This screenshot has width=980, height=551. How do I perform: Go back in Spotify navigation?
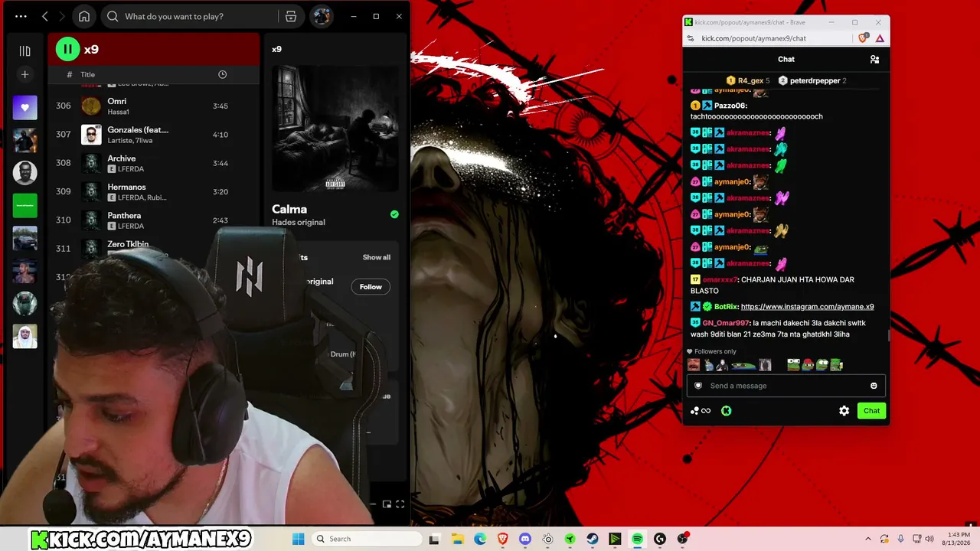click(45, 16)
